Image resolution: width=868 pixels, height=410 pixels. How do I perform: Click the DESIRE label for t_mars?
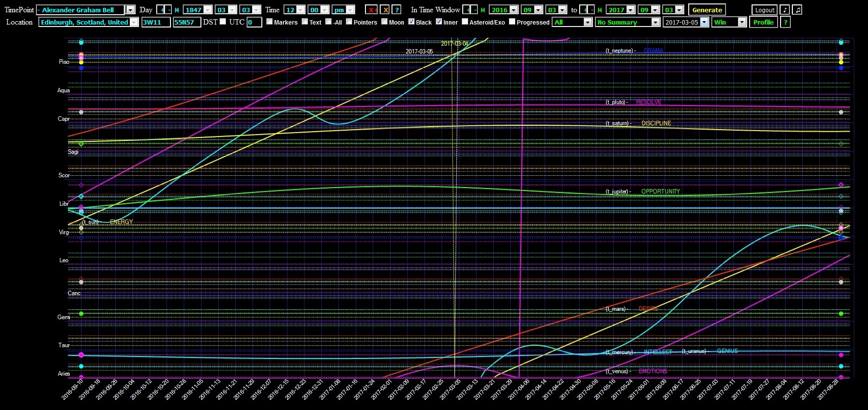(648, 309)
